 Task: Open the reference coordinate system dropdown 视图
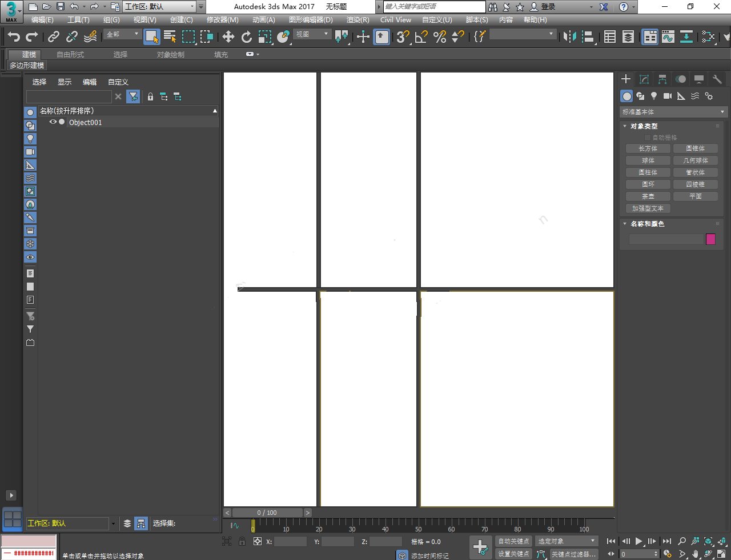tap(312, 35)
